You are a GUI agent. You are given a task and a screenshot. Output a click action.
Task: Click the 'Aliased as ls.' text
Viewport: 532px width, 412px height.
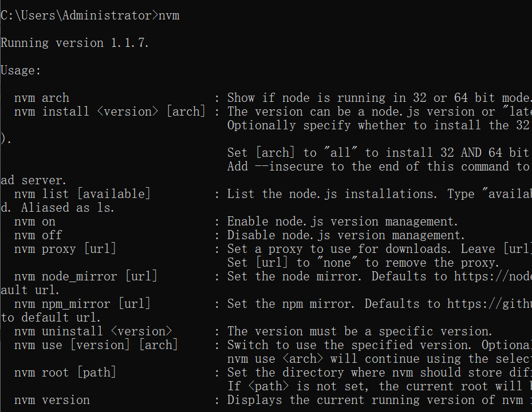click(68, 208)
